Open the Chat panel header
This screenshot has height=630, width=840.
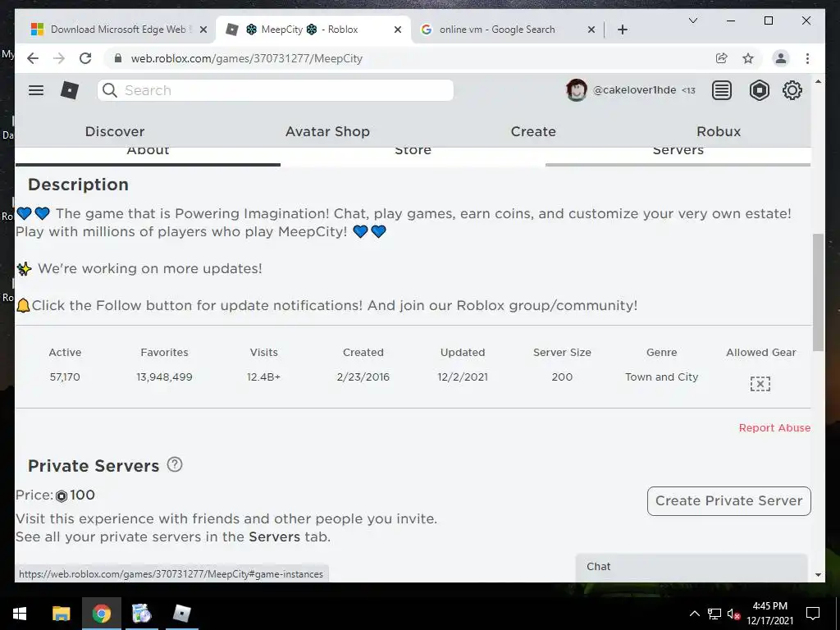pos(692,567)
